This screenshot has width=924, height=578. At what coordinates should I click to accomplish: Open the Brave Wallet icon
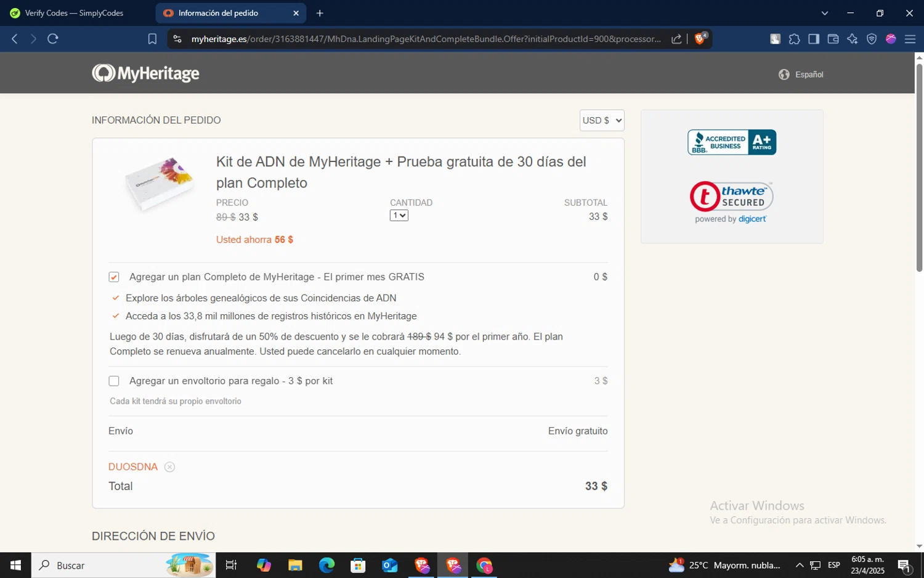pos(833,39)
